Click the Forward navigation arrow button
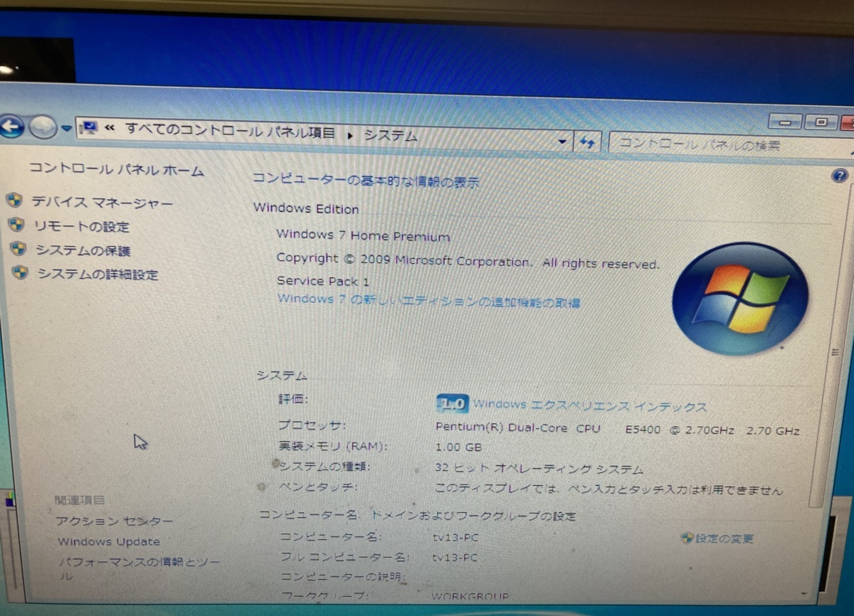The image size is (854, 616). tap(43, 128)
